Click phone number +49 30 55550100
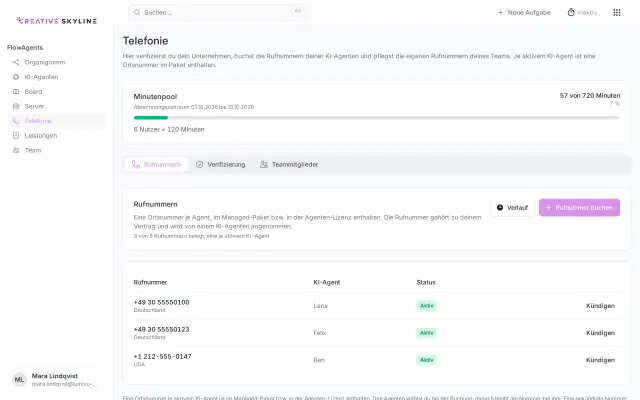The image size is (640, 400). click(x=161, y=302)
